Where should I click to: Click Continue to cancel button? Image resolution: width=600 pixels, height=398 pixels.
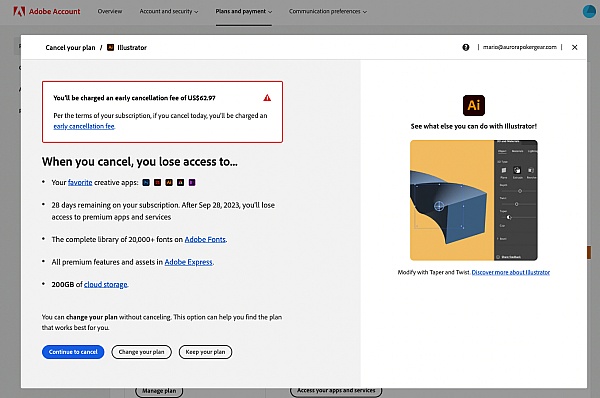coord(73,352)
